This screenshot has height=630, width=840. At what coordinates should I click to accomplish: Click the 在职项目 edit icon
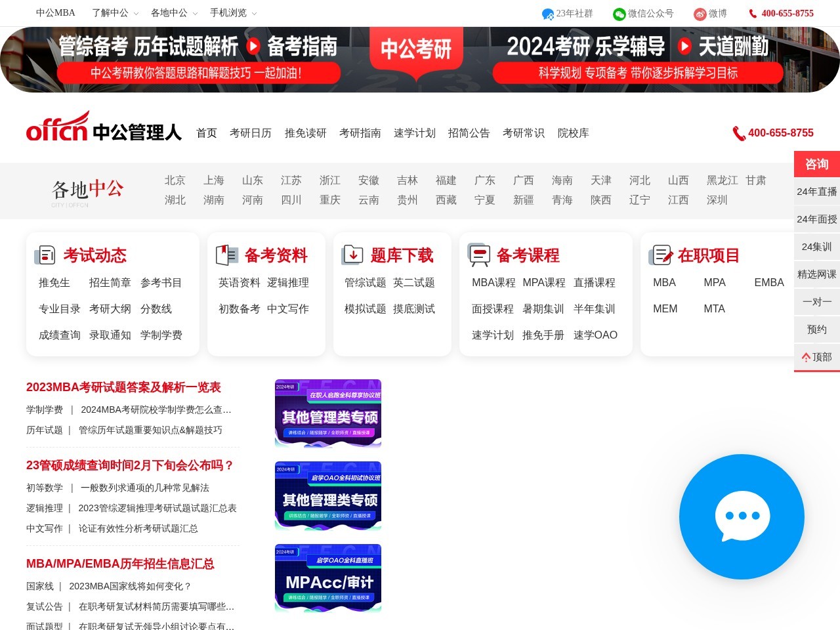click(x=660, y=255)
